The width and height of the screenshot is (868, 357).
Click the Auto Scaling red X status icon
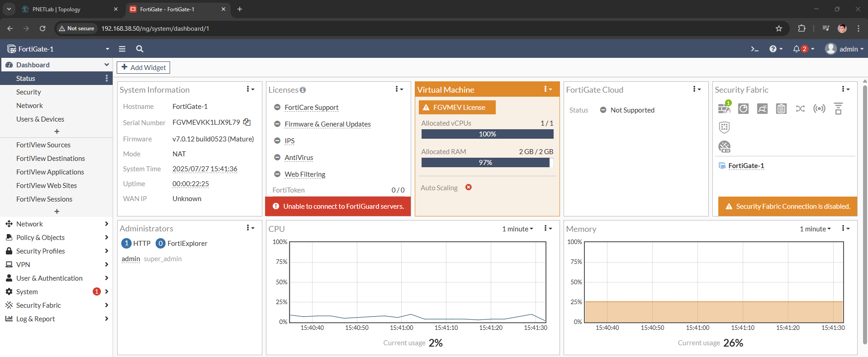pyautogui.click(x=469, y=187)
